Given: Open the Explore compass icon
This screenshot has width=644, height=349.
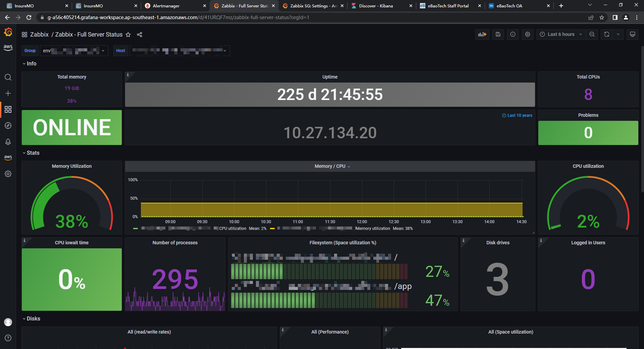Looking at the screenshot, I should click(8, 126).
